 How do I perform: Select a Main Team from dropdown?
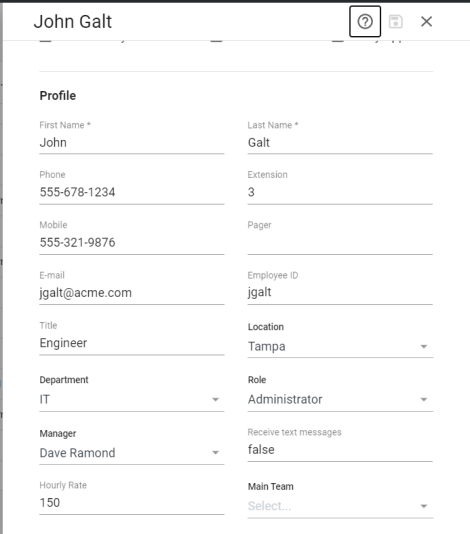[340, 506]
